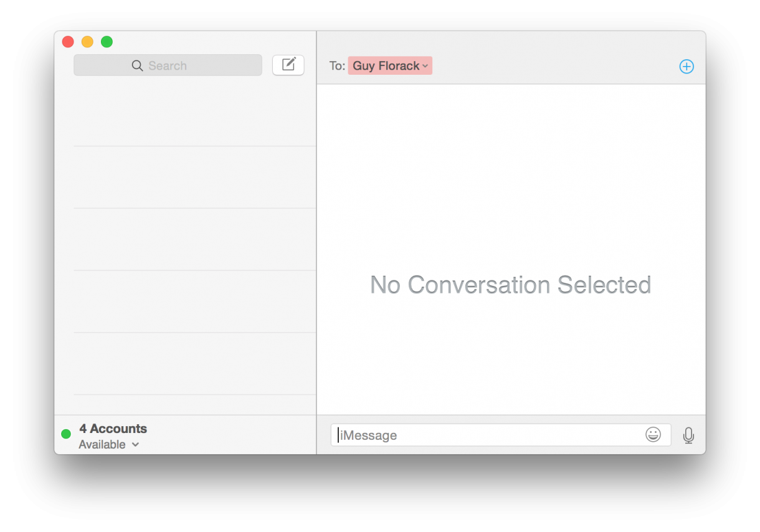This screenshot has width=760, height=532.
Task: Select the 4 Accounts label
Action: coord(113,429)
